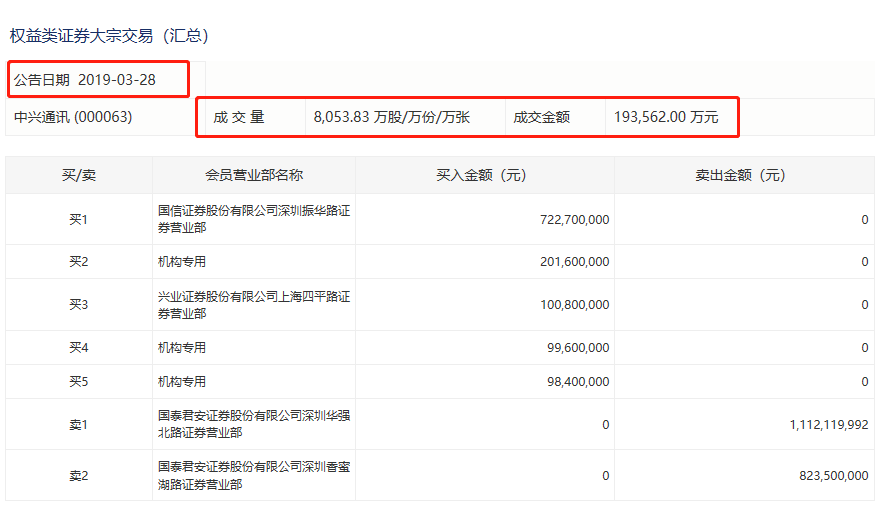Image resolution: width=890 pixels, height=517 pixels.
Task: Select sell amount 823,500,000
Action: click(x=834, y=476)
